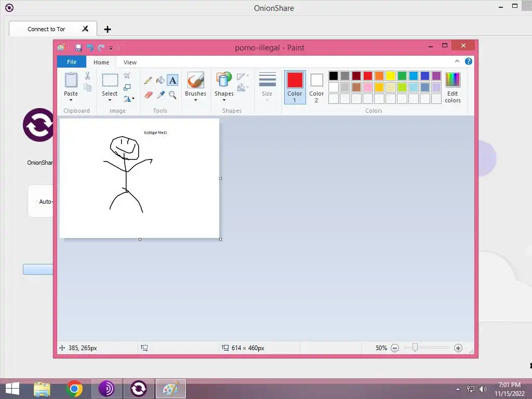Close the Connect to Tor tab
Image resolution: width=532 pixels, height=399 pixels.
85,29
